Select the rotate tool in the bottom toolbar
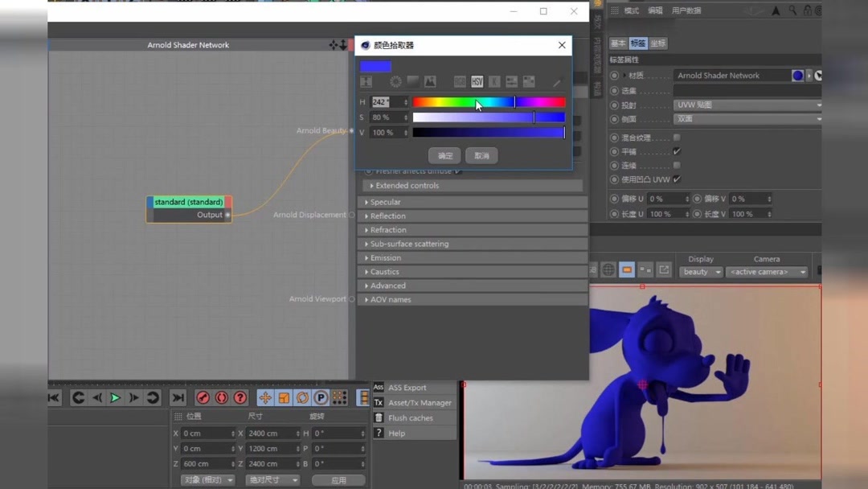The width and height of the screenshot is (868, 489). tap(302, 397)
